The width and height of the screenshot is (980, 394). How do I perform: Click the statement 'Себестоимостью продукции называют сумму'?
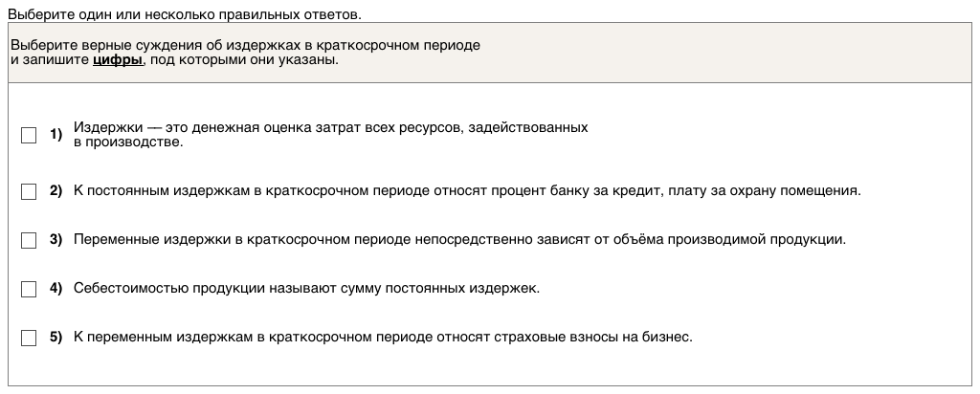[x=306, y=288]
